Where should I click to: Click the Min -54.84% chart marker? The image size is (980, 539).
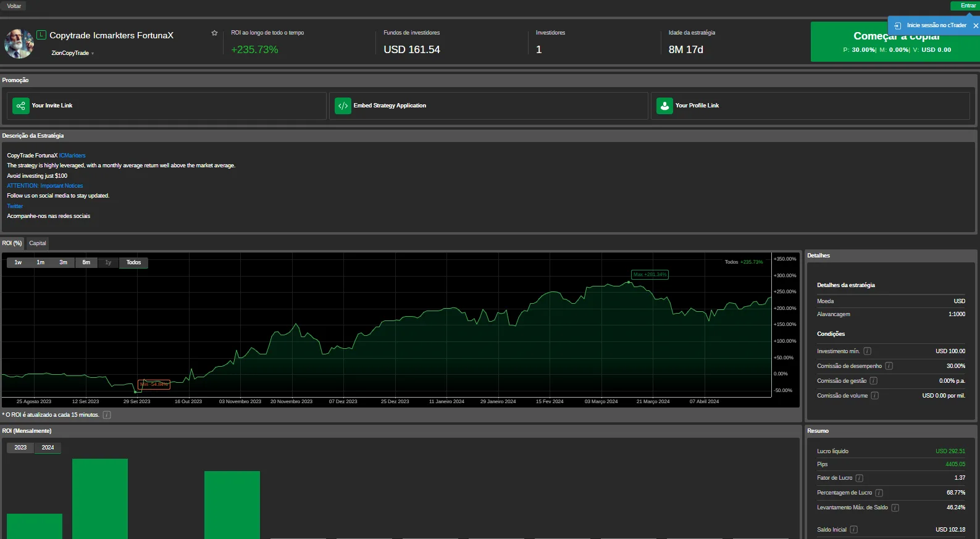click(154, 385)
